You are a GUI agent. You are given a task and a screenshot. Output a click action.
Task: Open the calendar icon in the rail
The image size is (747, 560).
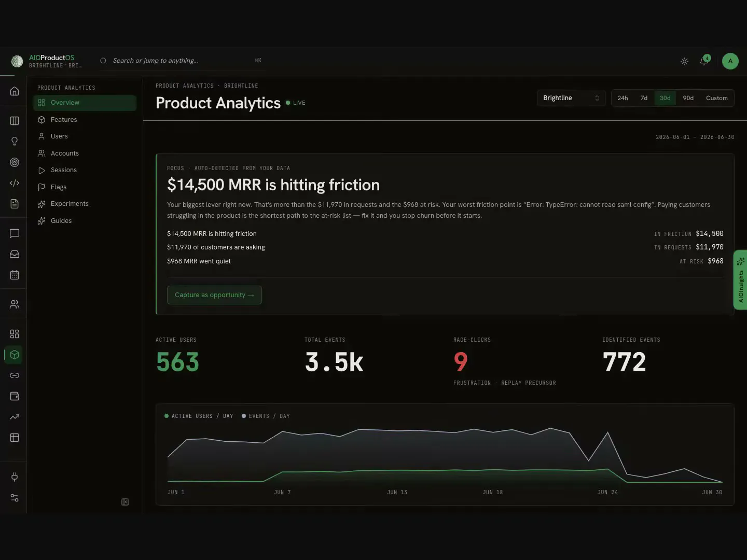pos(15,275)
